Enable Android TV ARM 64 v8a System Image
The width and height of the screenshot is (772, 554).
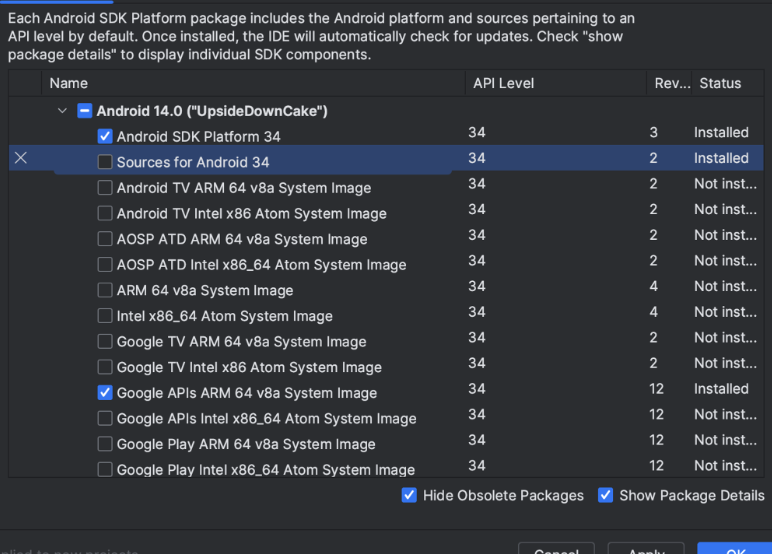point(105,188)
